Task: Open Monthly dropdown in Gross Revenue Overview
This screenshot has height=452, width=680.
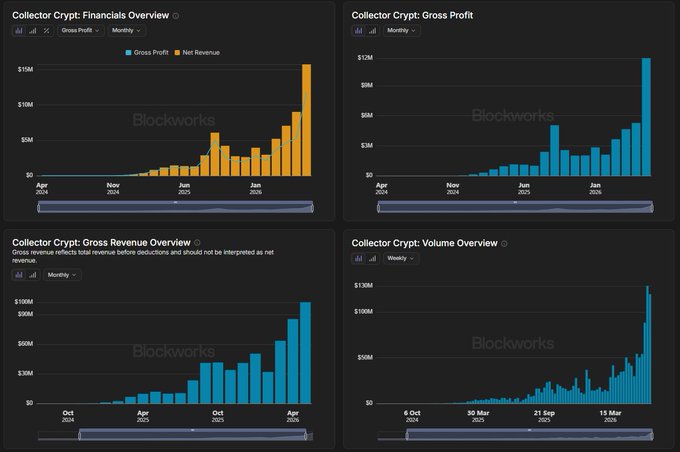Action: coord(62,275)
